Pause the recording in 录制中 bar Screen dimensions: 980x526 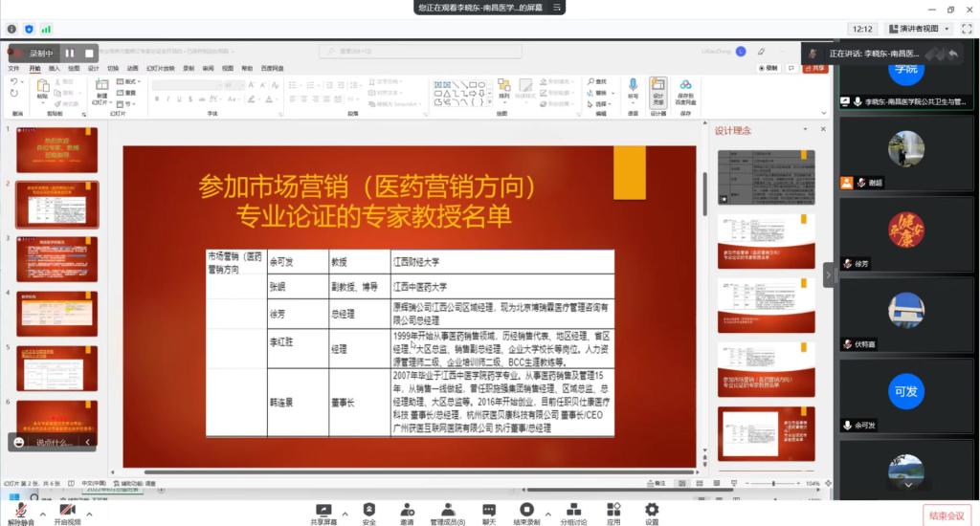70,54
